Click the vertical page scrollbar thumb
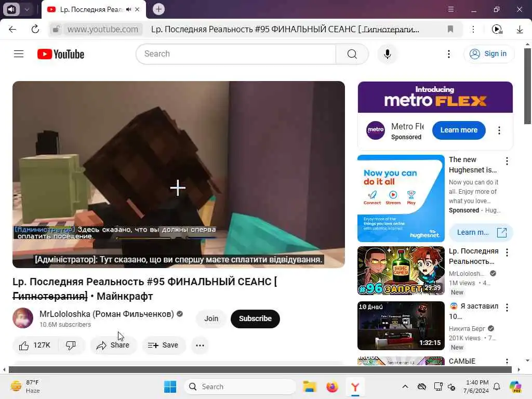The width and height of the screenshot is (532, 399). point(527,86)
